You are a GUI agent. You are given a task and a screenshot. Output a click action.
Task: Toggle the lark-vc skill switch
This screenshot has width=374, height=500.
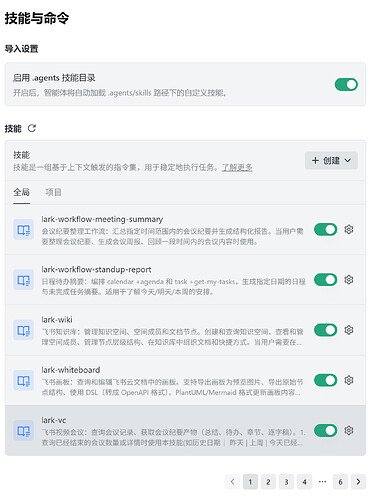tap(325, 430)
